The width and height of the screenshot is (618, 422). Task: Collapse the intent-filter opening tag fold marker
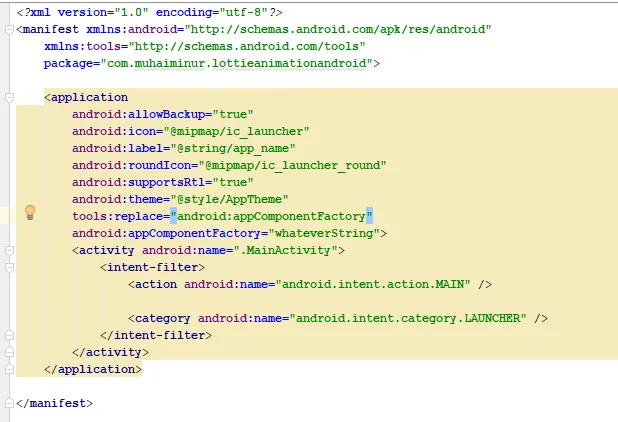click(9, 268)
